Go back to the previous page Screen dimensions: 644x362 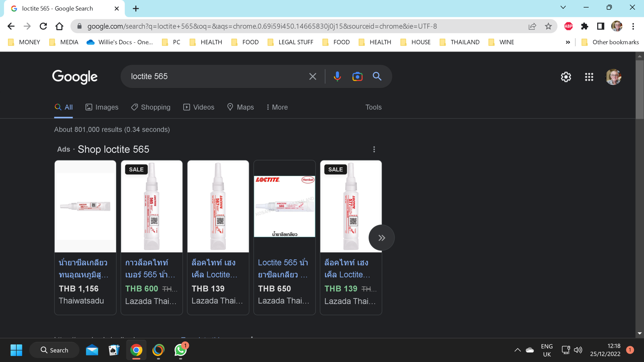click(11, 26)
